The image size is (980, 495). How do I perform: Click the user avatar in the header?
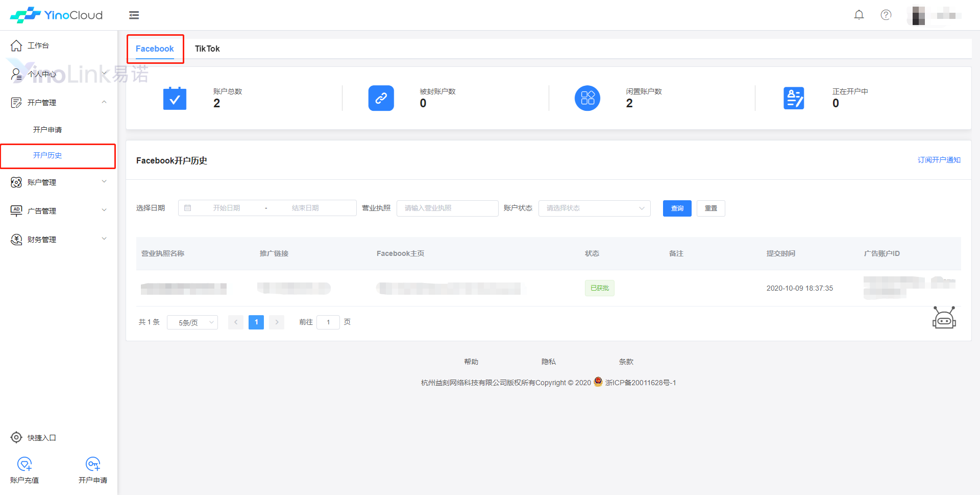tap(919, 15)
